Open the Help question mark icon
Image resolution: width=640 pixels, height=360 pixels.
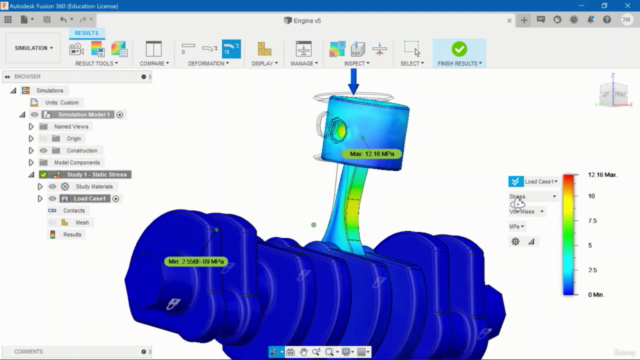click(607, 20)
